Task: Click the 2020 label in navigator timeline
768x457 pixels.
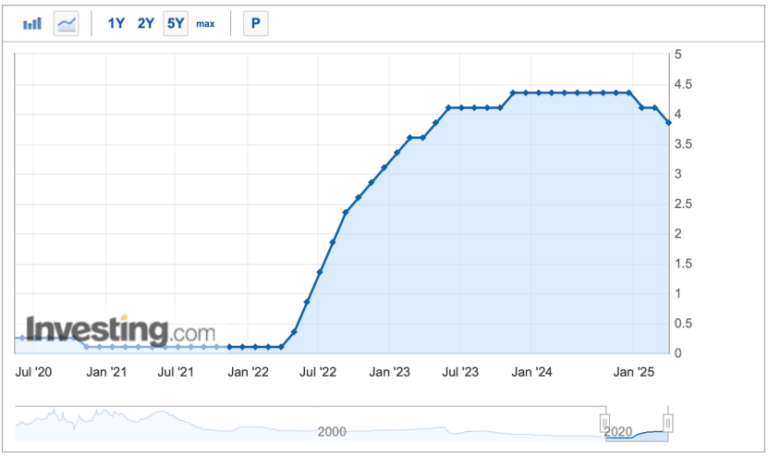Action: click(x=618, y=432)
